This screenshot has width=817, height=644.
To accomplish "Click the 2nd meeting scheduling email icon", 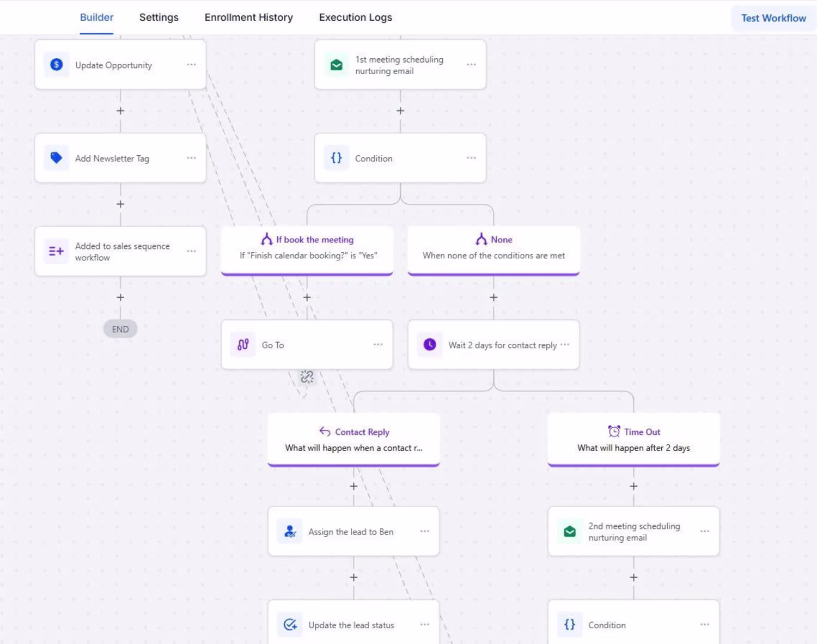I will point(570,532).
